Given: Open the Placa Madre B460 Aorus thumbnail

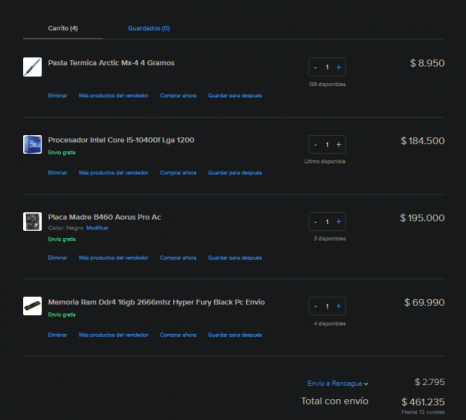Looking at the screenshot, I should coord(32,221).
